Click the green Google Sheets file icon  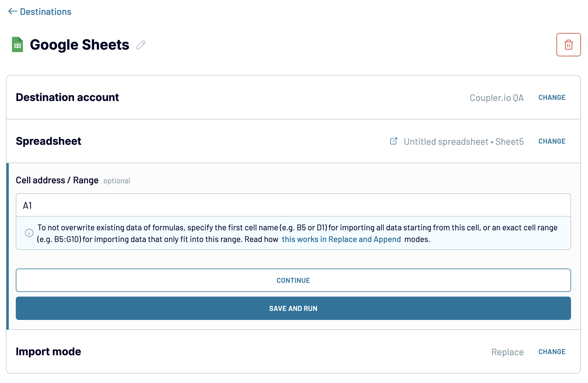pos(18,45)
